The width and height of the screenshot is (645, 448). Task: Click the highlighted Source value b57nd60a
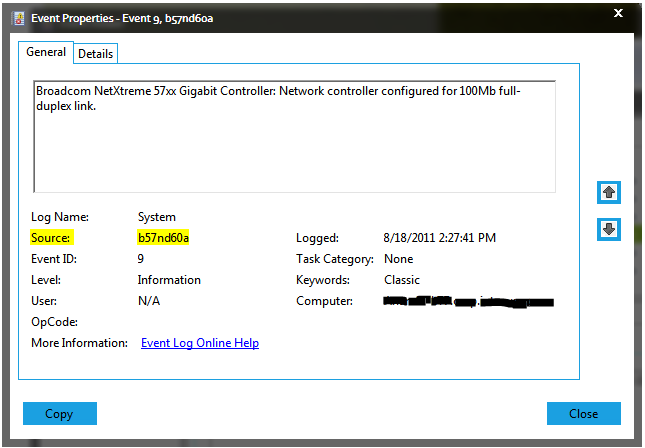click(163, 238)
